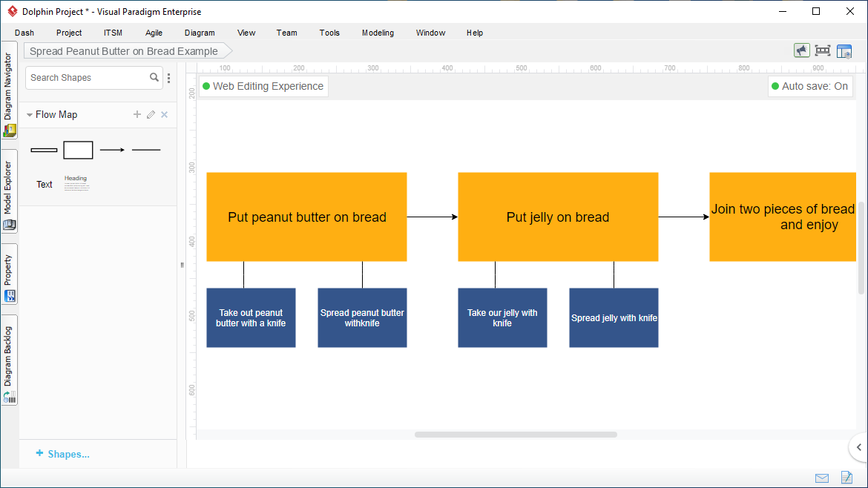Select 'Take our jelly with knife' box
Viewport: 868px width, 488px height.
(x=502, y=317)
